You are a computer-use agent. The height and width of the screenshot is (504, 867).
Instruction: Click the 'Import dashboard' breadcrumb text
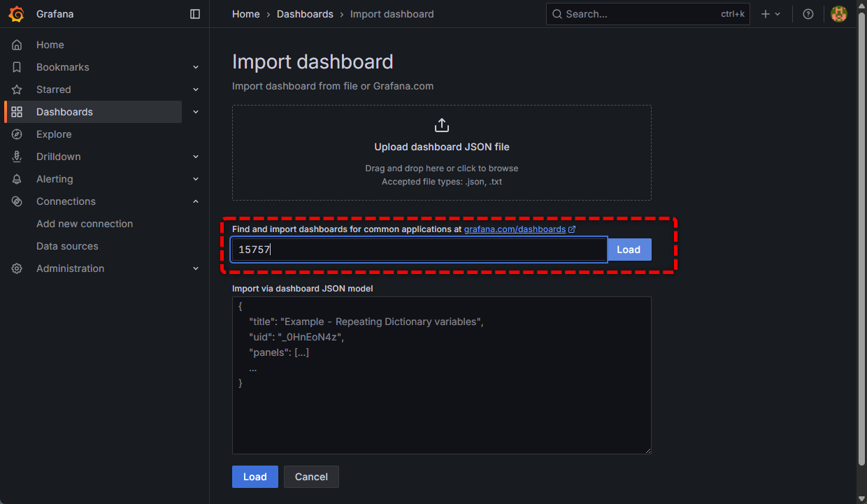pyautogui.click(x=392, y=14)
